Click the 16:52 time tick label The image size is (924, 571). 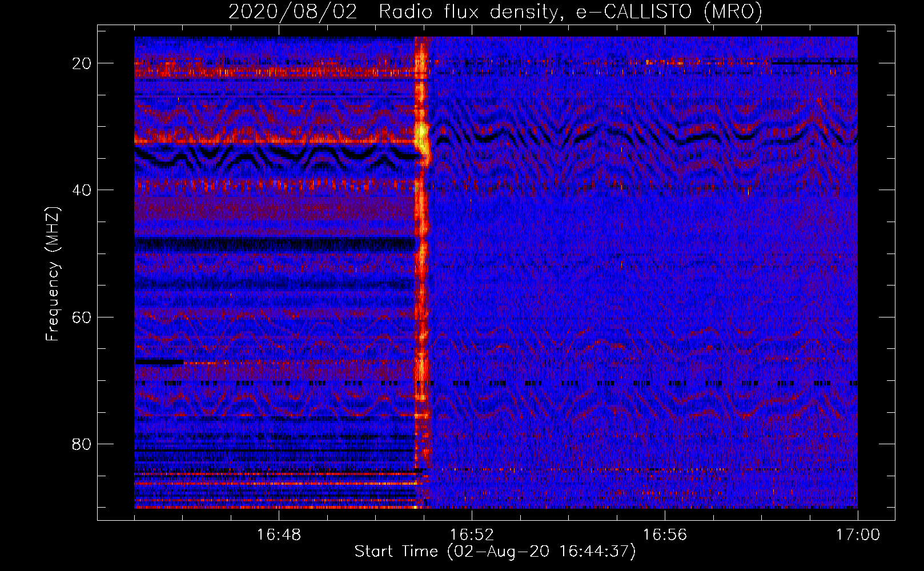[472, 535]
